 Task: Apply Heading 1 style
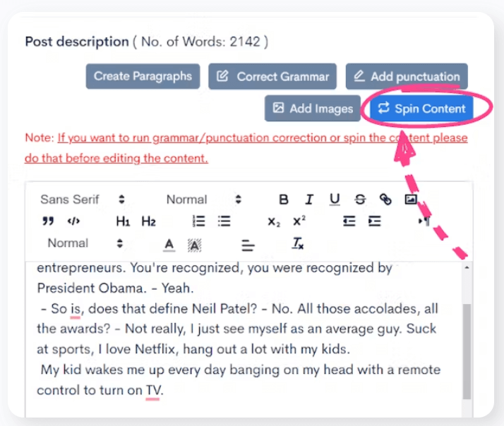tap(123, 221)
